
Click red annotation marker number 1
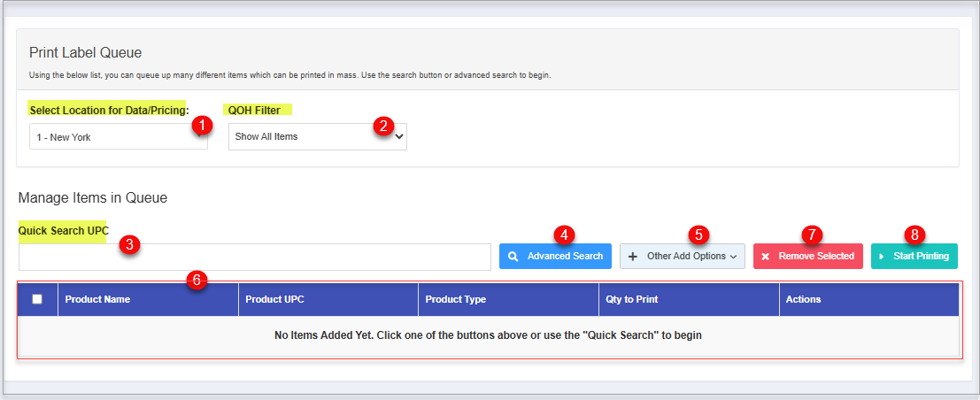(x=203, y=125)
